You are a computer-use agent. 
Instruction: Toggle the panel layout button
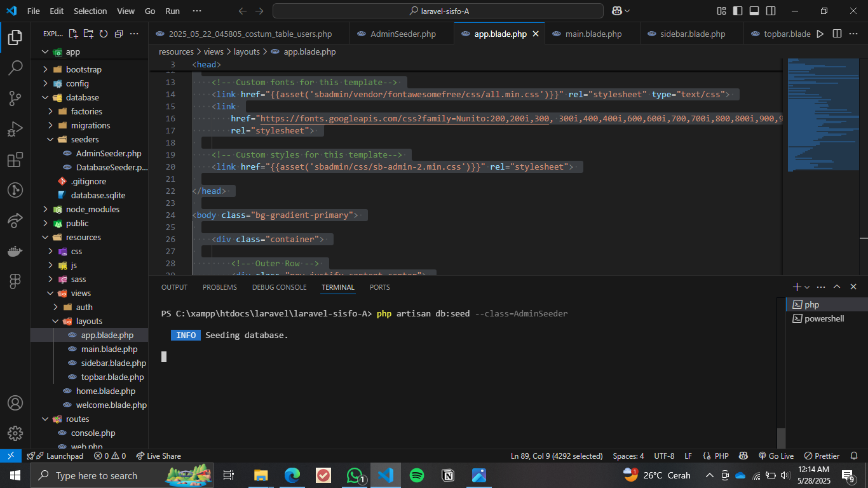[754, 11]
